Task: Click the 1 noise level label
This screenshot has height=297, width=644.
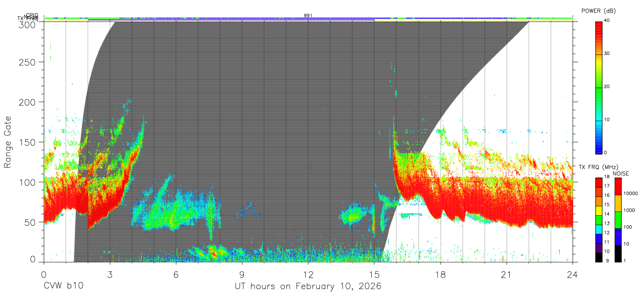Action: [x=625, y=260]
